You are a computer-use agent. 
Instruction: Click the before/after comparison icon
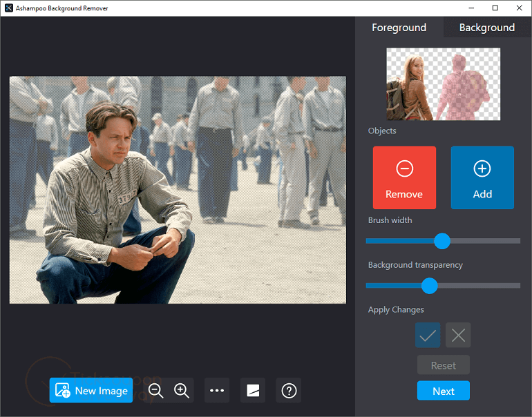point(253,390)
